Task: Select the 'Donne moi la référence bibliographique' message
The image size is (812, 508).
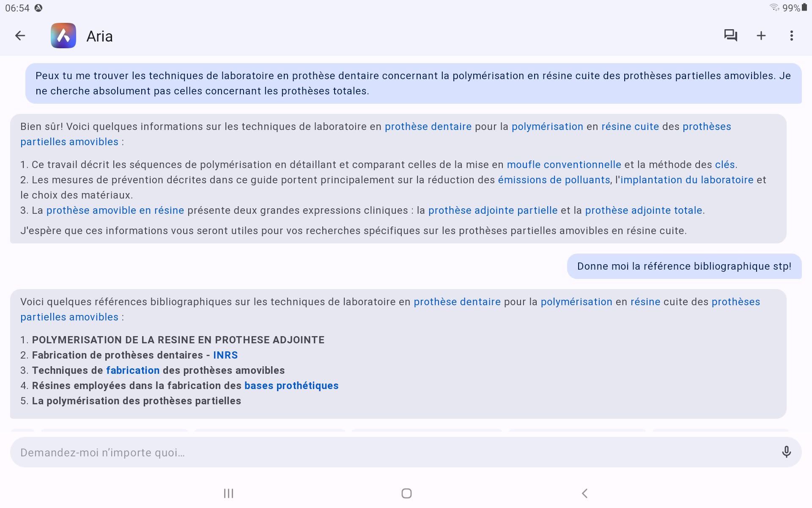Action: (684, 266)
